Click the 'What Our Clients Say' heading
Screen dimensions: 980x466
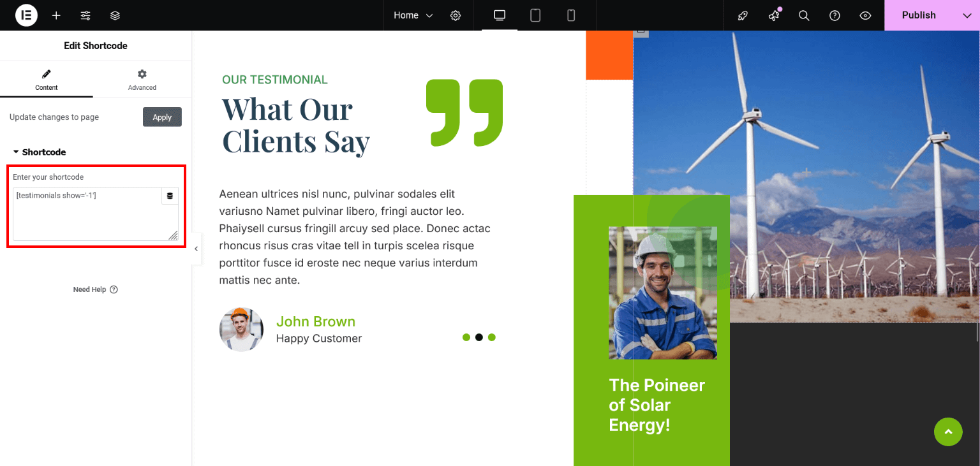coord(295,126)
